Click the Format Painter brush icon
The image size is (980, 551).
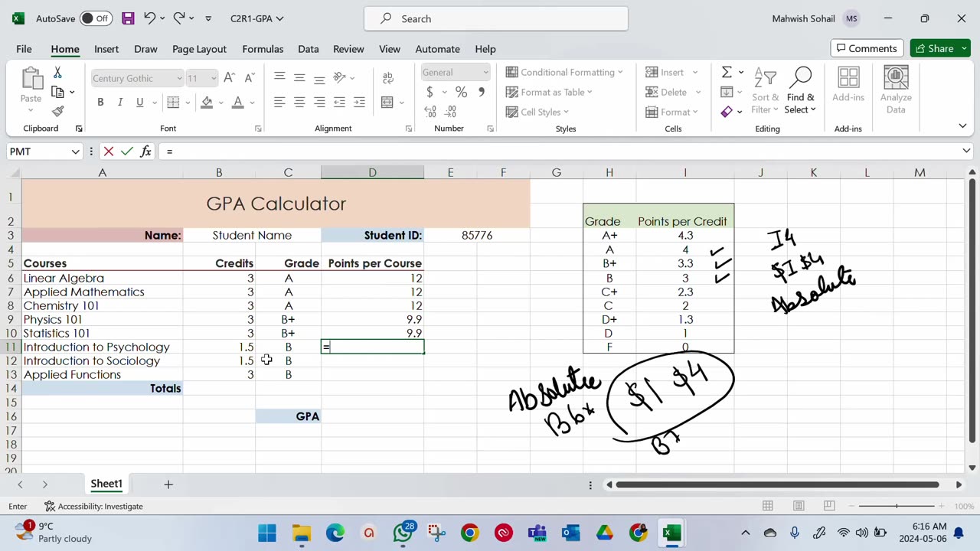[57, 111]
